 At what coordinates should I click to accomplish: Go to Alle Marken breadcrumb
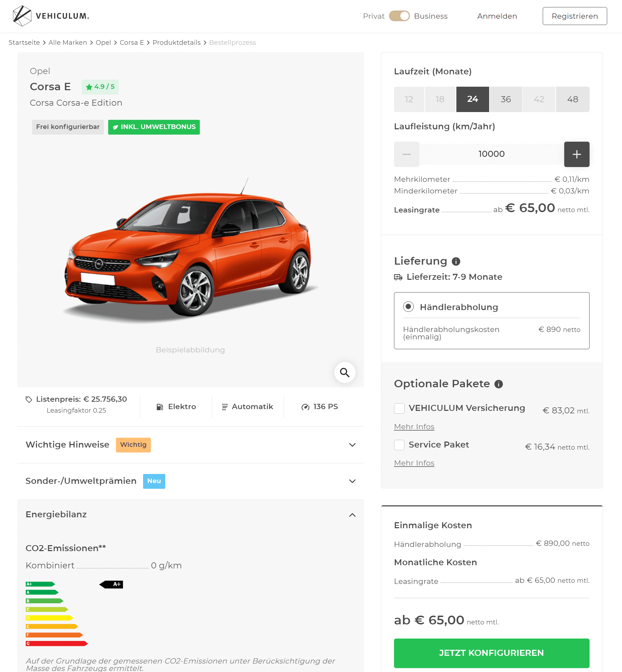click(x=68, y=43)
